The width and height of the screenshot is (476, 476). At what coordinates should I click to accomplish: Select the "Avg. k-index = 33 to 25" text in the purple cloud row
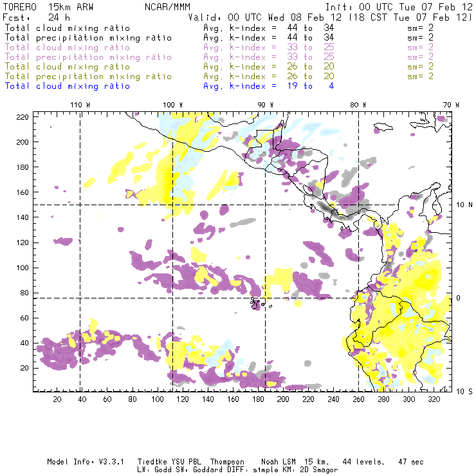coord(269,48)
